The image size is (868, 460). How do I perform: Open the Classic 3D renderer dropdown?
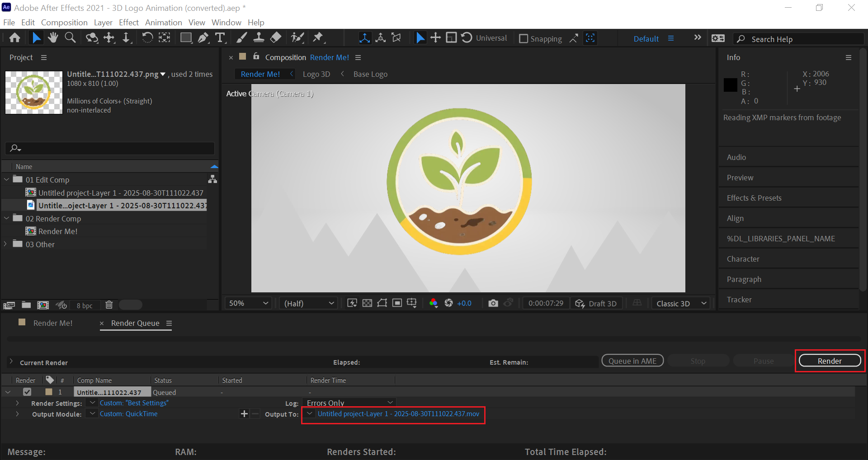tap(681, 303)
